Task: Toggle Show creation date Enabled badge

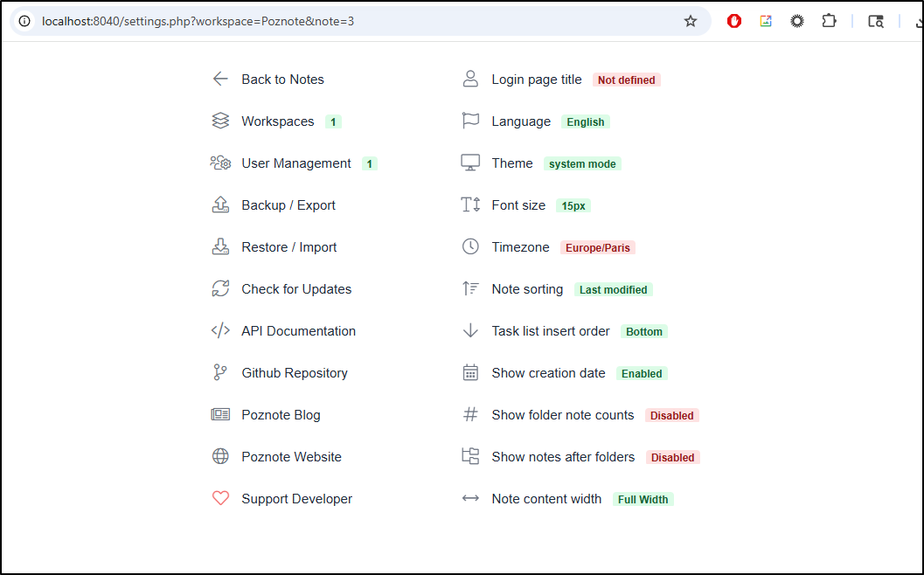Action: 642,374
